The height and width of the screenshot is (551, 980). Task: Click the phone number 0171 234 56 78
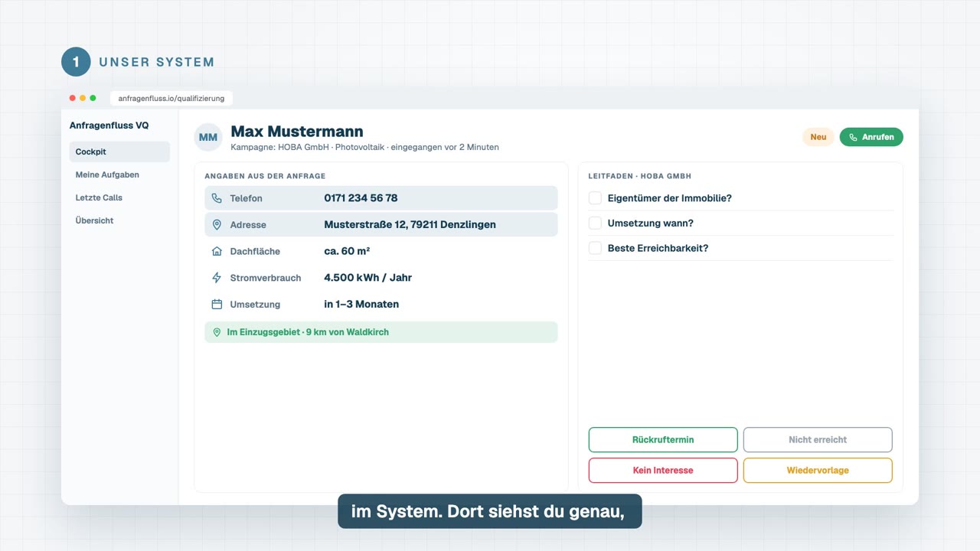click(361, 198)
